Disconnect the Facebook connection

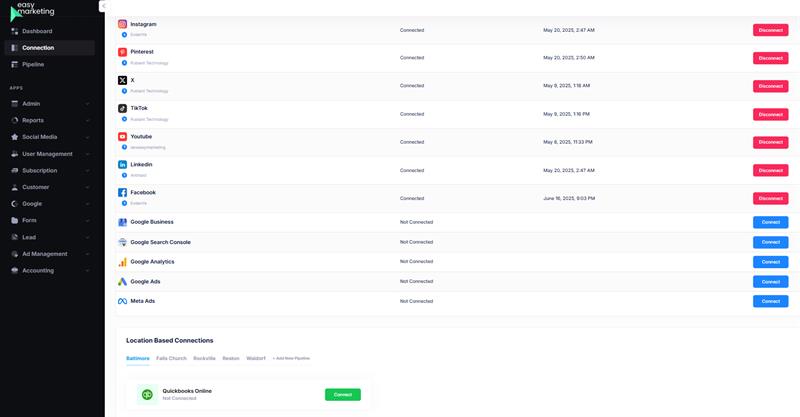(770, 199)
